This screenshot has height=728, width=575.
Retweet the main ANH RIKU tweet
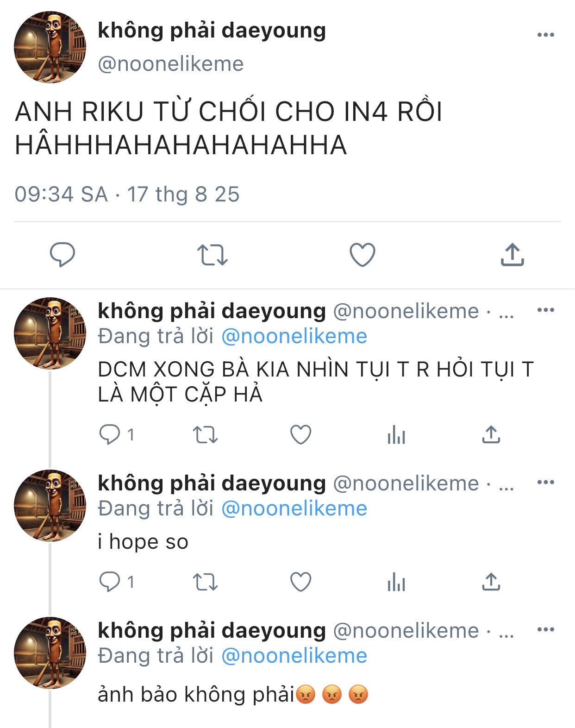212,255
